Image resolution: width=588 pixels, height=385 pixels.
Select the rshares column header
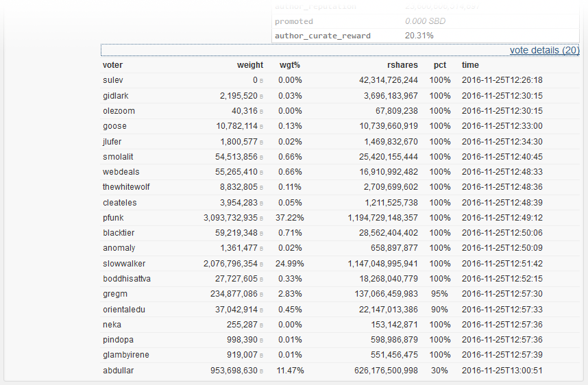(402, 65)
